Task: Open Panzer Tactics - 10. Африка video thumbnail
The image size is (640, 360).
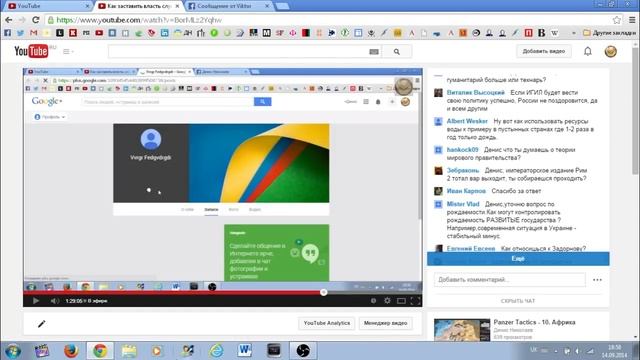Action: pyautogui.click(x=462, y=330)
